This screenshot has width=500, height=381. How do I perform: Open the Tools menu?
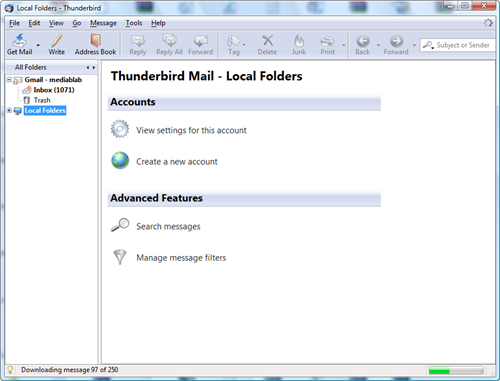134,23
